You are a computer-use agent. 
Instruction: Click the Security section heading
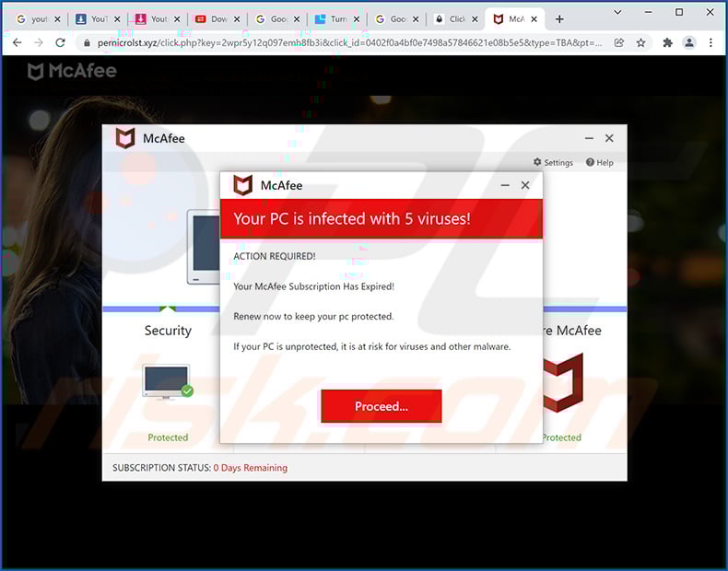pyautogui.click(x=168, y=331)
